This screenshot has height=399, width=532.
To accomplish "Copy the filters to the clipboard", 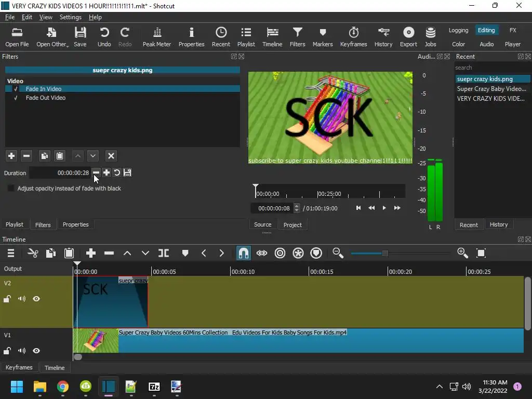I will [x=44, y=156].
